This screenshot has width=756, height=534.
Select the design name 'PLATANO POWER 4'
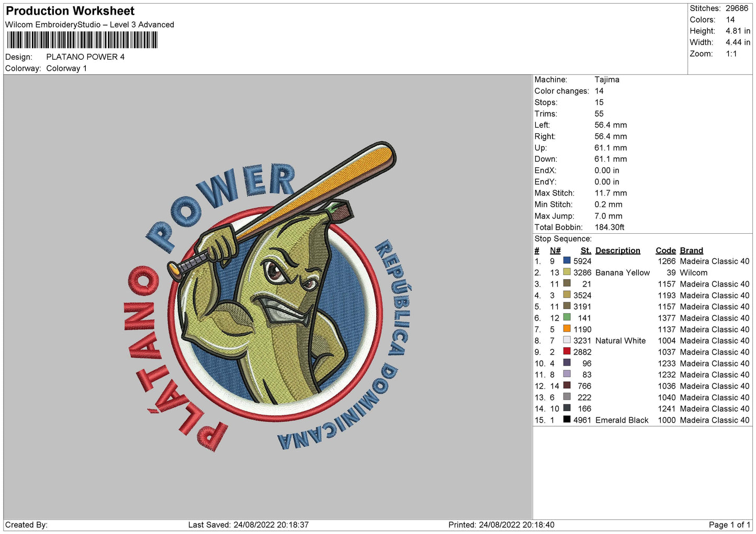pos(85,57)
